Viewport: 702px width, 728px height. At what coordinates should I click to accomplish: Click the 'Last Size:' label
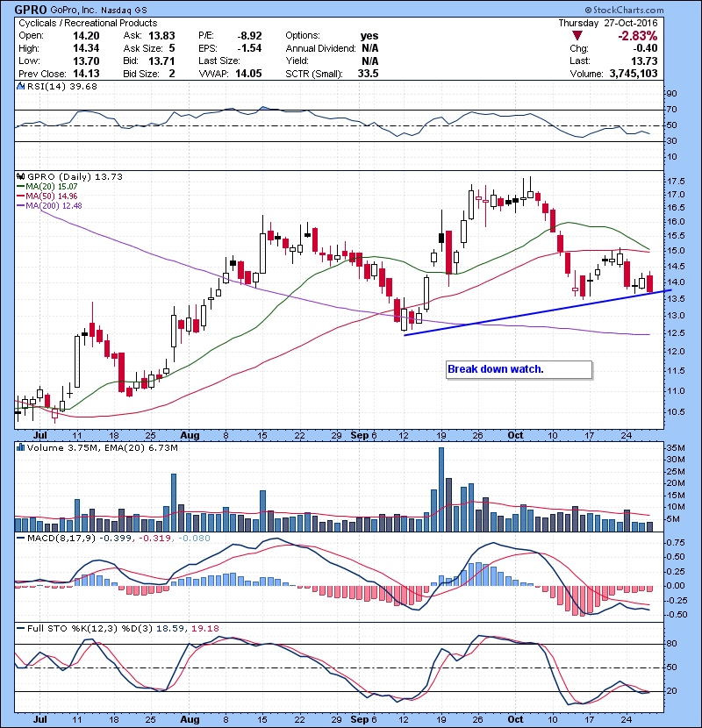tap(219, 61)
